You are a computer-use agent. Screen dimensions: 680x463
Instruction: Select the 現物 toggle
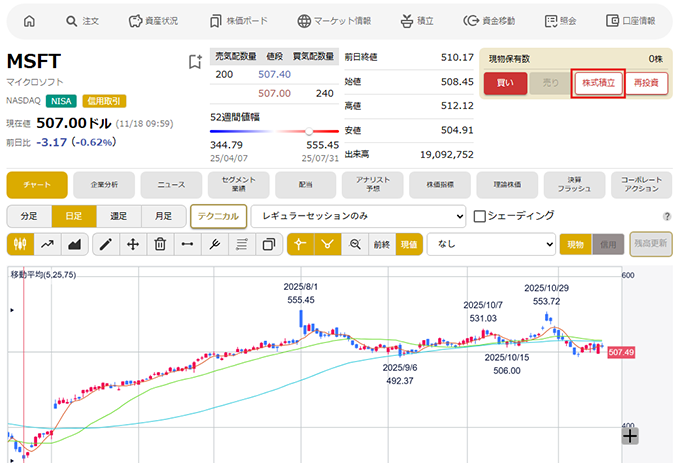coord(575,245)
